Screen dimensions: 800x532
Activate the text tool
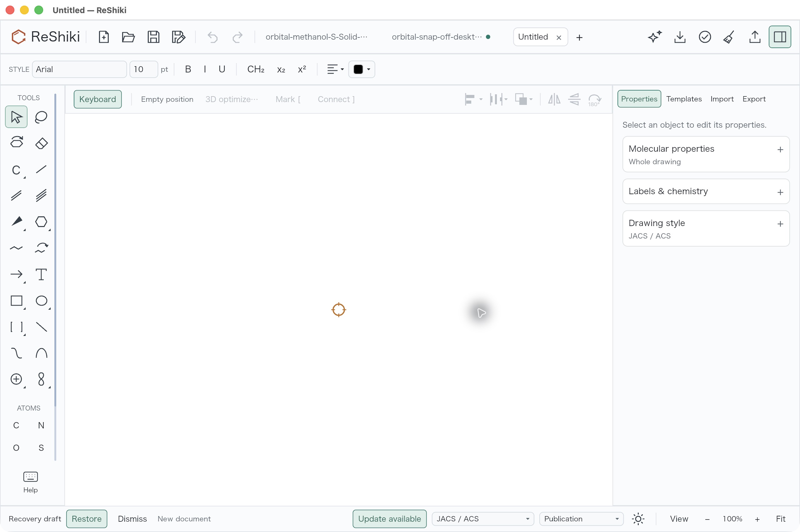click(x=41, y=274)
